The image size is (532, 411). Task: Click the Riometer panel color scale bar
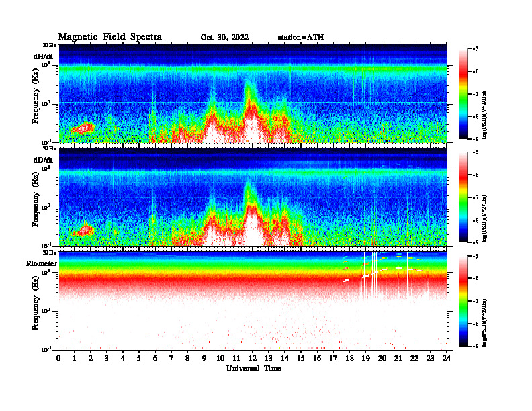point(463,301)
